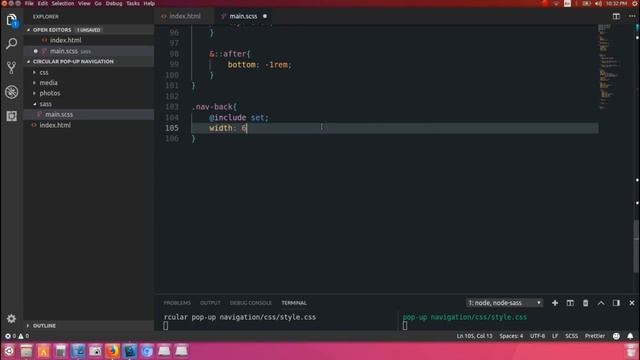Open the system volume indicator
Image resolution: width=640 pixels, height=360 pixels.
click(598, 3)
